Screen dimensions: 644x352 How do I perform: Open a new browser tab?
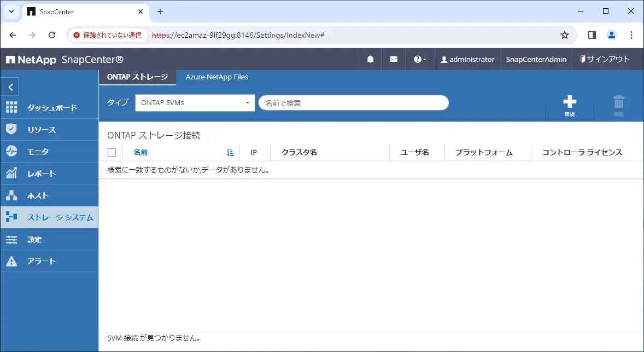[x=160, y=11]
